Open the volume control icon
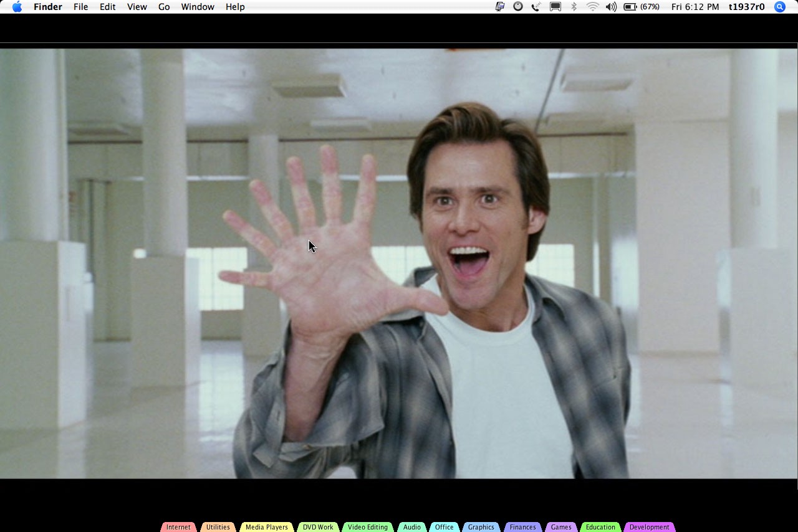The height and width of the screenshot is (532, 798). [611, 7]
